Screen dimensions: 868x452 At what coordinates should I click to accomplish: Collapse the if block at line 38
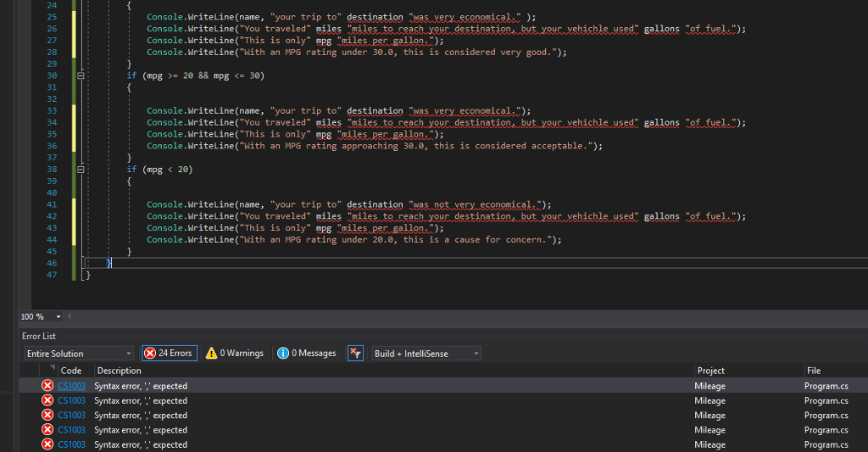pos(81,170)
